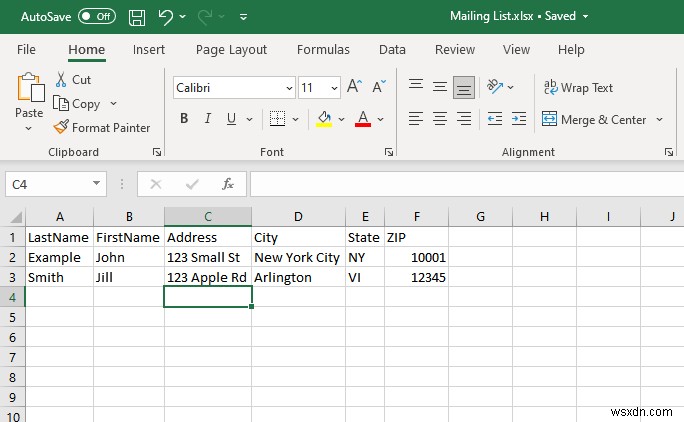The height and width of the screenshot is (422, 684).
Task: Click the Copy icon
Action: [61, 103]
